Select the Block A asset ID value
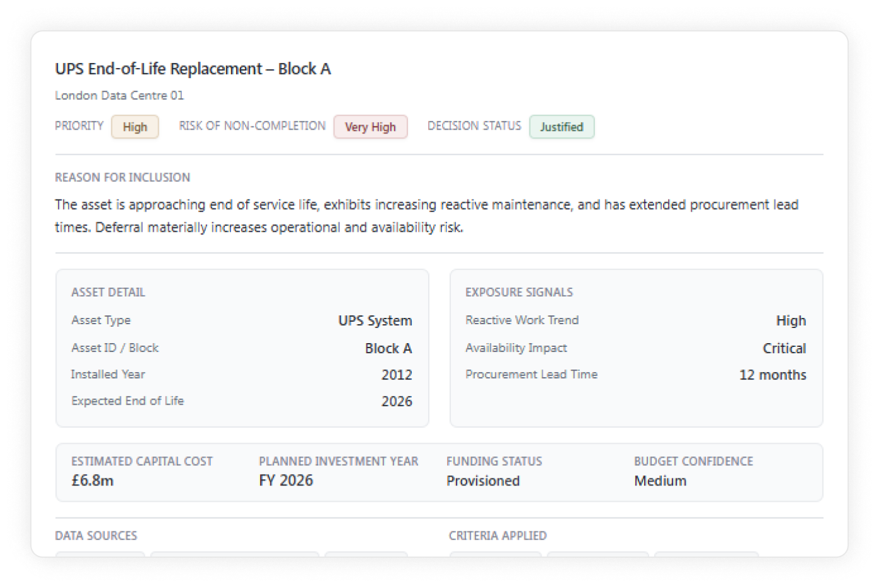Image resolution: width=879 pixels, height=588 pixels. click(388, 348)
